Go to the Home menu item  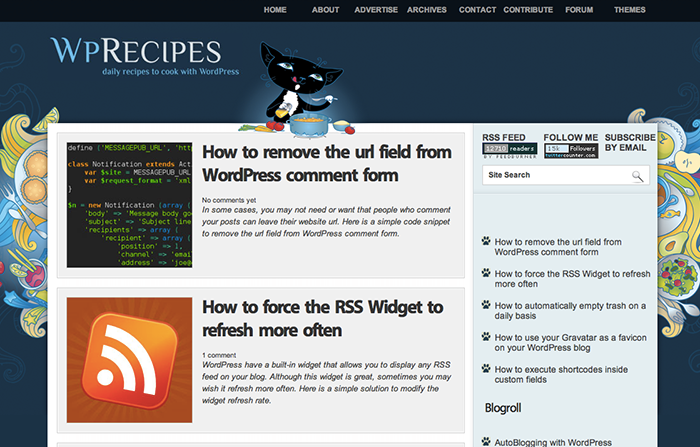[x=275, y=10]
